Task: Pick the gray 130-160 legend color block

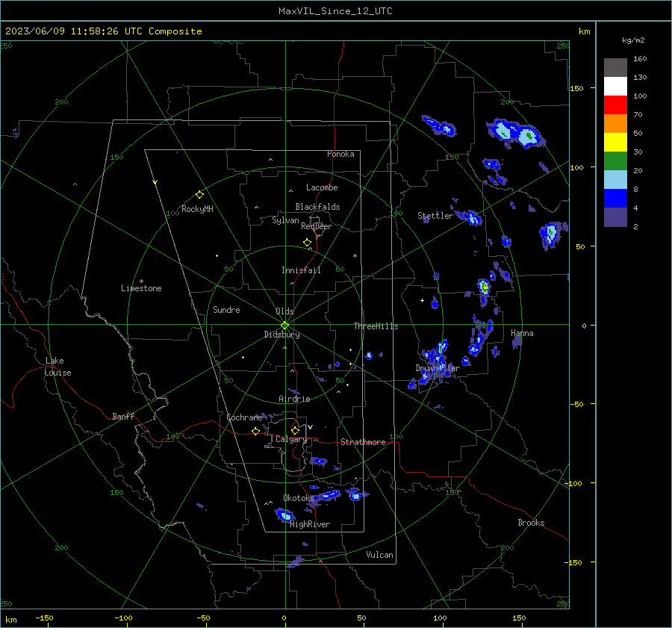Action: 615,68
